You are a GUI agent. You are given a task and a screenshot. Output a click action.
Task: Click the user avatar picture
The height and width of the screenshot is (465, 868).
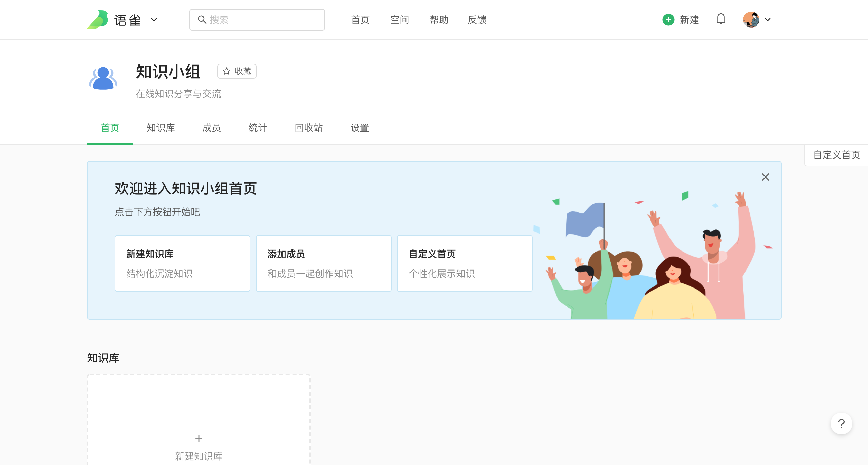click(751, 20)
